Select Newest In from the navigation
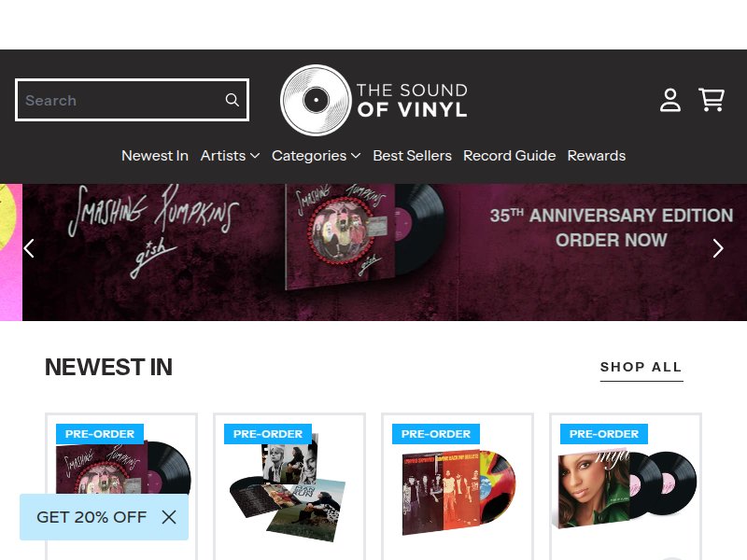Viewport: 747px width, 560px height. click(x=155, y=156)
